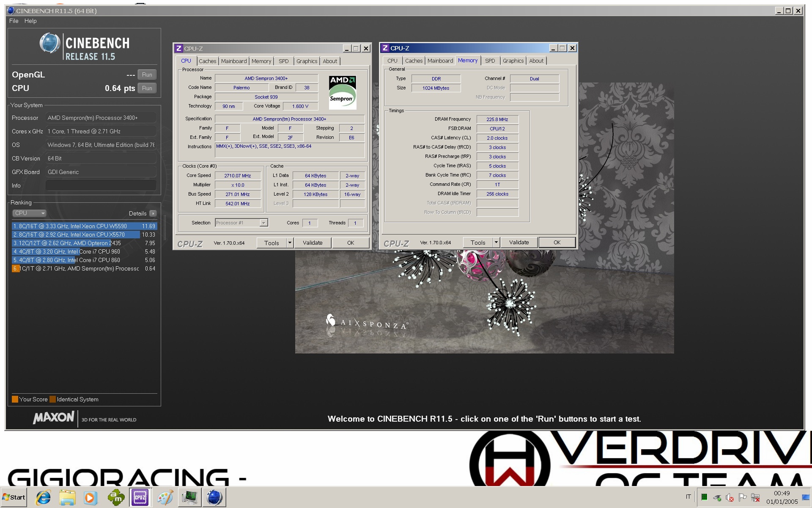Click the Cinebench sphere logo in left panel
Screen dimensions: 812x508
coord(50,44)
